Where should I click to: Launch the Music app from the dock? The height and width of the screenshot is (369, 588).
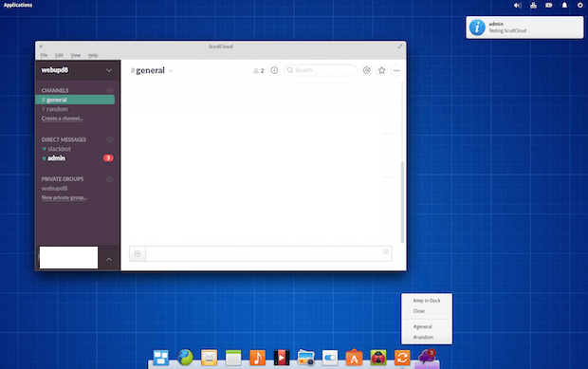(x=257, y=358)
